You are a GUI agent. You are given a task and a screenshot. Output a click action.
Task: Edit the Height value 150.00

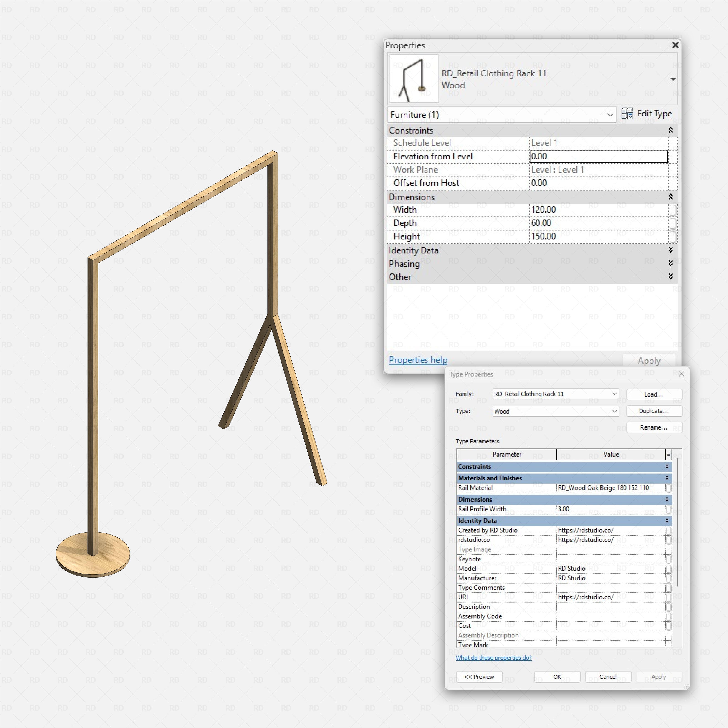[x=598, y=236]
